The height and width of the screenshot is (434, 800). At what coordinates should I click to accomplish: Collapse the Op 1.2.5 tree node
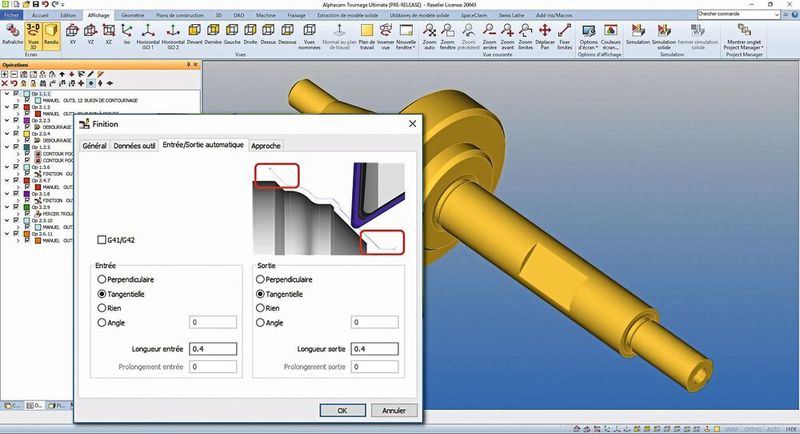(7, 147)
